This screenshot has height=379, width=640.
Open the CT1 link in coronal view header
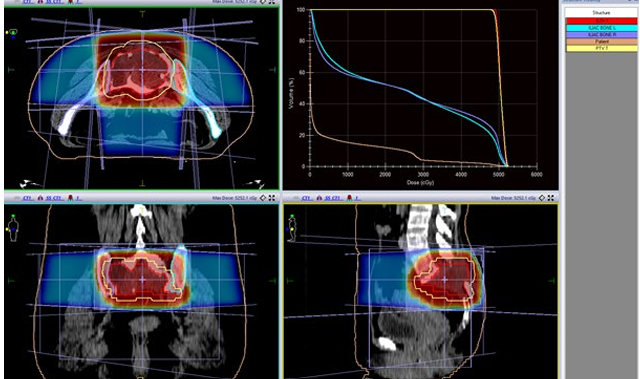27,198
